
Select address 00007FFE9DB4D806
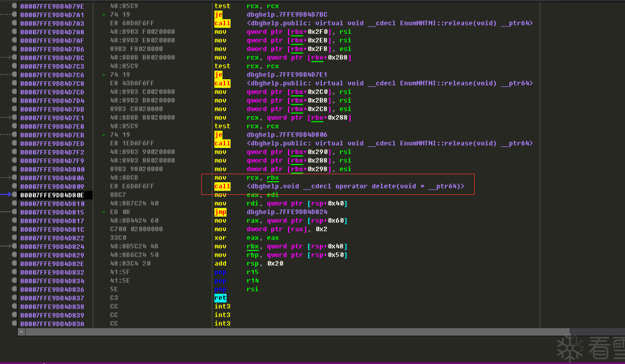52,178
